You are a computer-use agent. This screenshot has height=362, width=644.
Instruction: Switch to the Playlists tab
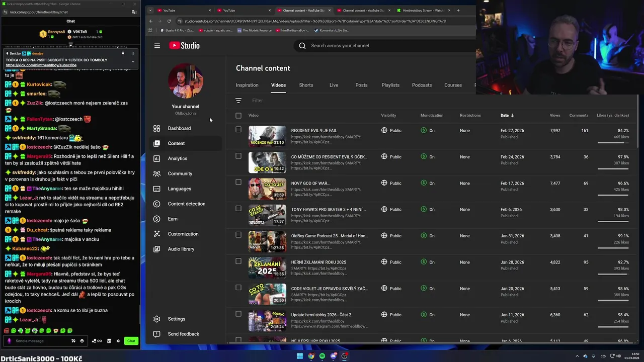pos(390,85)
